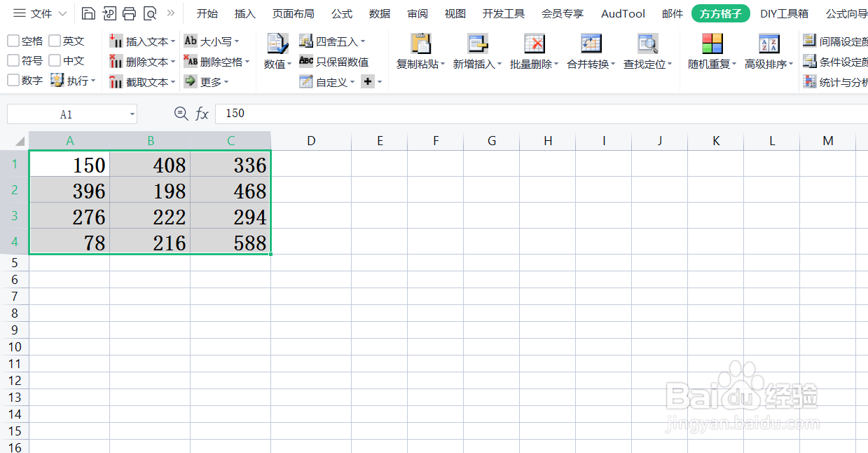The width and height of the screenshot is (868, 453).
Task: Click the Name Box showing A1
Action: click(67, 114)
